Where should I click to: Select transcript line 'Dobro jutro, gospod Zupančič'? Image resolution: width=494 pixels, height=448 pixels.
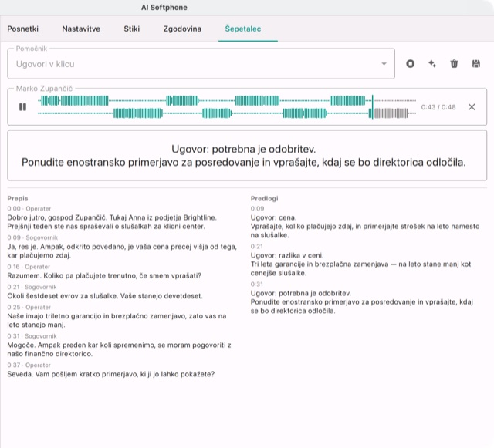coord(112,222)
